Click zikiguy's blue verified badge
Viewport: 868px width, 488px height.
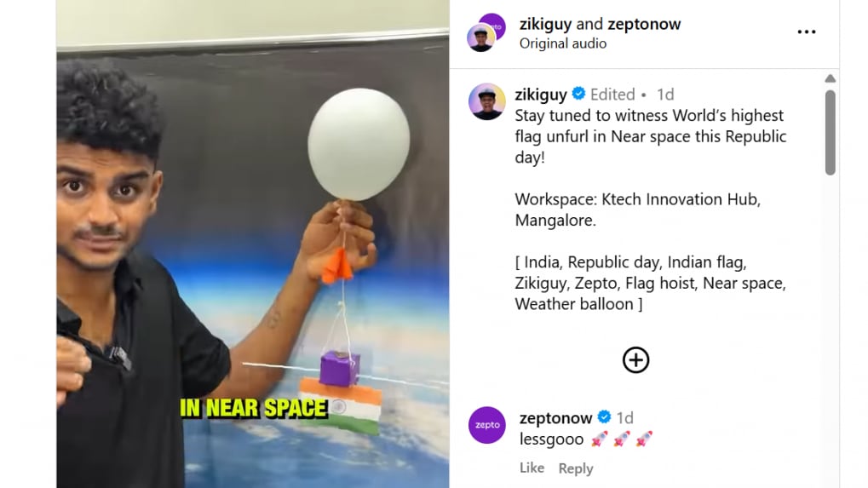click(578, 94)
